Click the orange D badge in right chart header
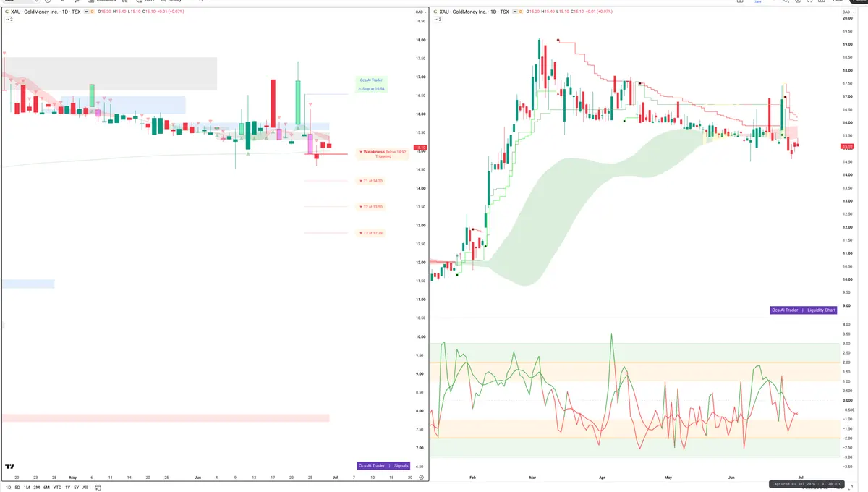The height and width of the screenshot is (492, 868). pyautogui.click(x=522, y=12)
